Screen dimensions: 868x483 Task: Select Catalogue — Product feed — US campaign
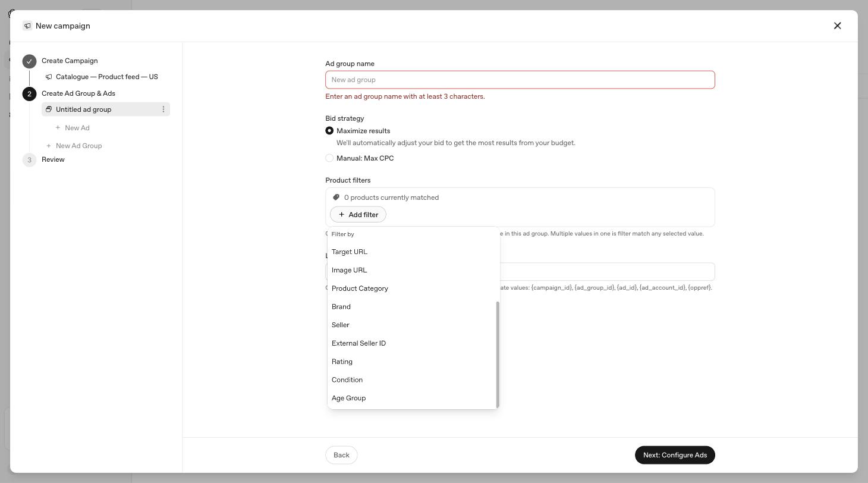click(107, 77)
